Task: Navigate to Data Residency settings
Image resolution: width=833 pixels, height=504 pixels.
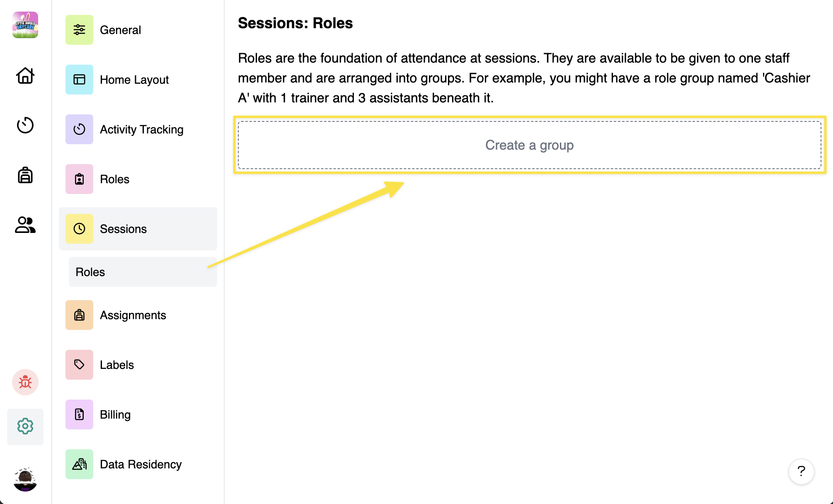Action: pyautogui.click(x=140, y=464)
